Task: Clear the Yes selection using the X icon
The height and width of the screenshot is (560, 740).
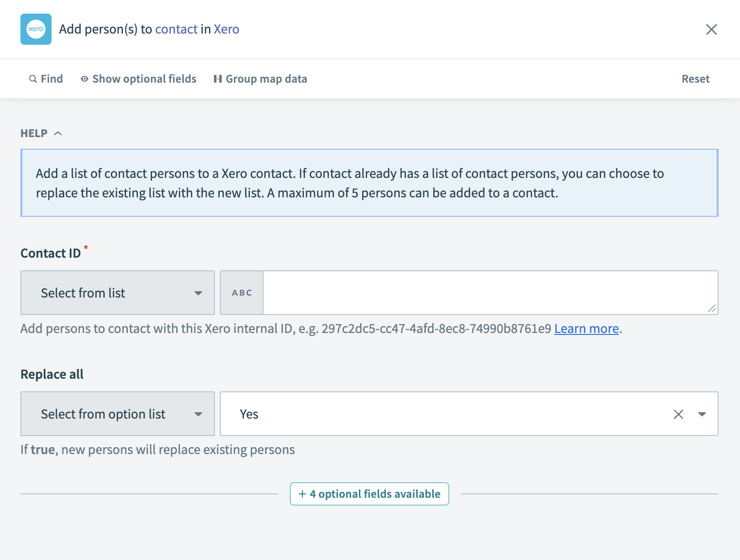Action: pos(678,414)
